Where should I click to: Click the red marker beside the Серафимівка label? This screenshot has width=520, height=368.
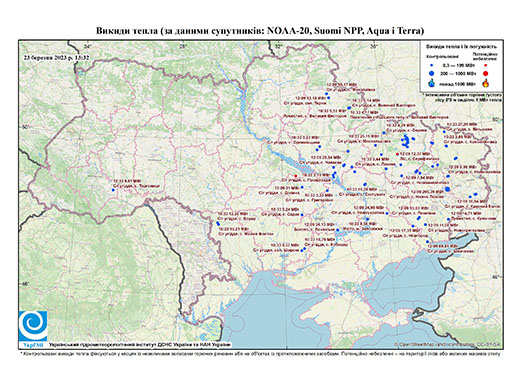397,154
